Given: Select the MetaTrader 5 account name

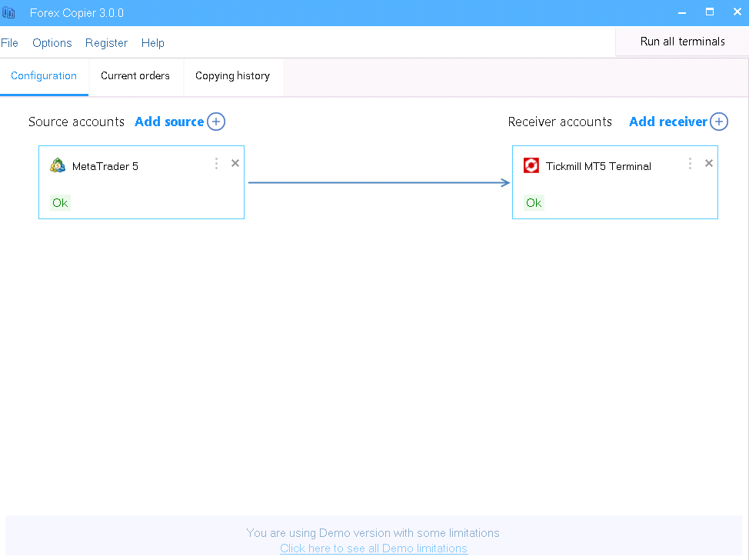Looking at the screenshot, I should click(105, 166).
